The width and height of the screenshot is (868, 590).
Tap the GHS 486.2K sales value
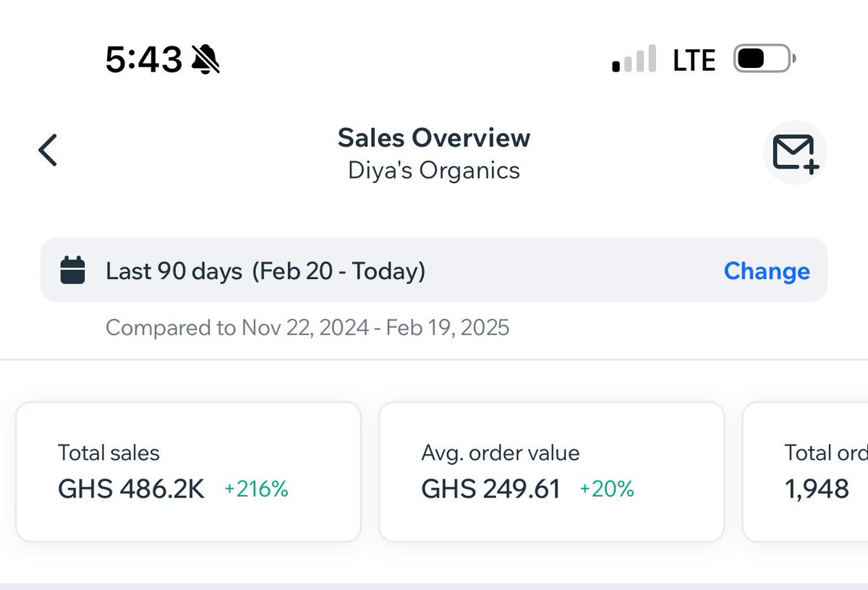point(131,489)
